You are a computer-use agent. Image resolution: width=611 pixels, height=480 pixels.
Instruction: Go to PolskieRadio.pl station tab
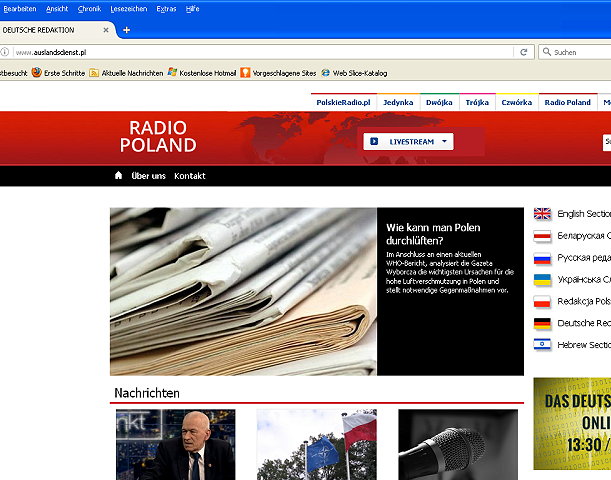(343, 102)
